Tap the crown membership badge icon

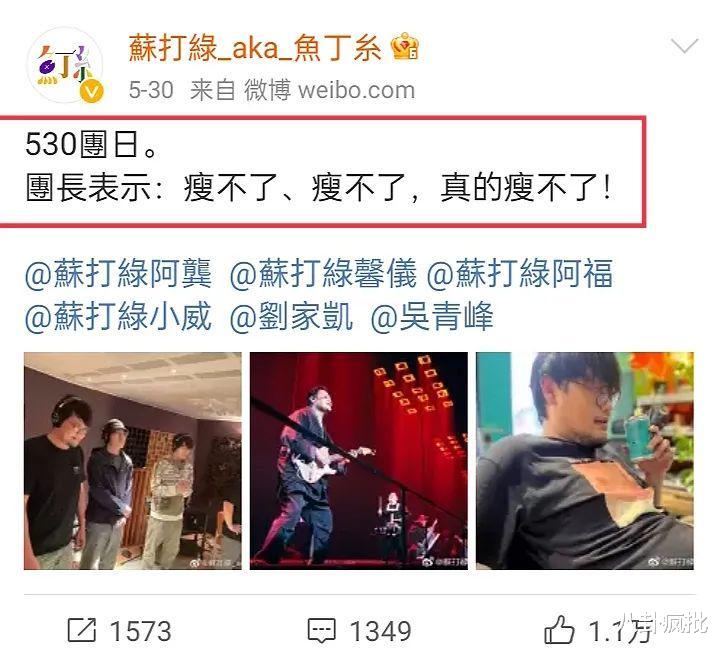tap(405, 46)
